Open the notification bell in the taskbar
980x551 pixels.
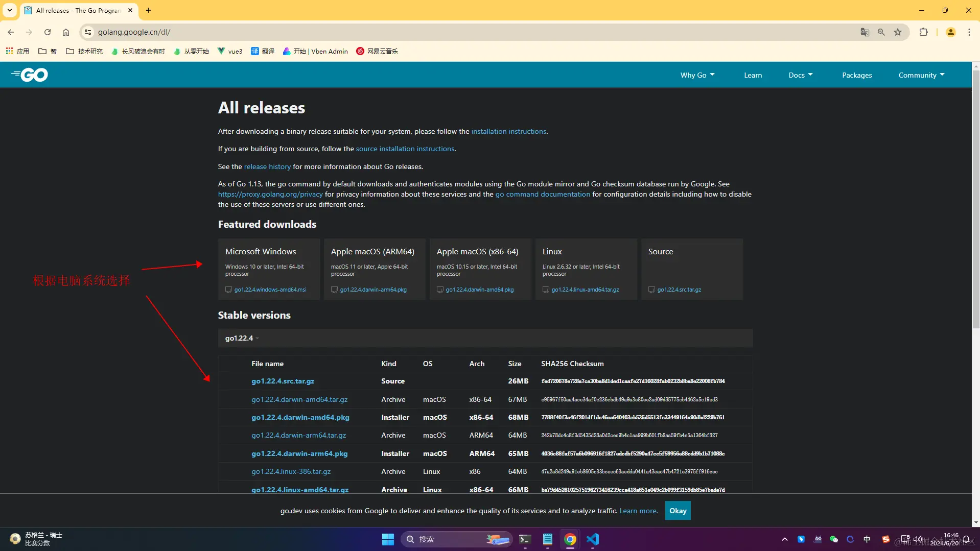click(966, 539)
